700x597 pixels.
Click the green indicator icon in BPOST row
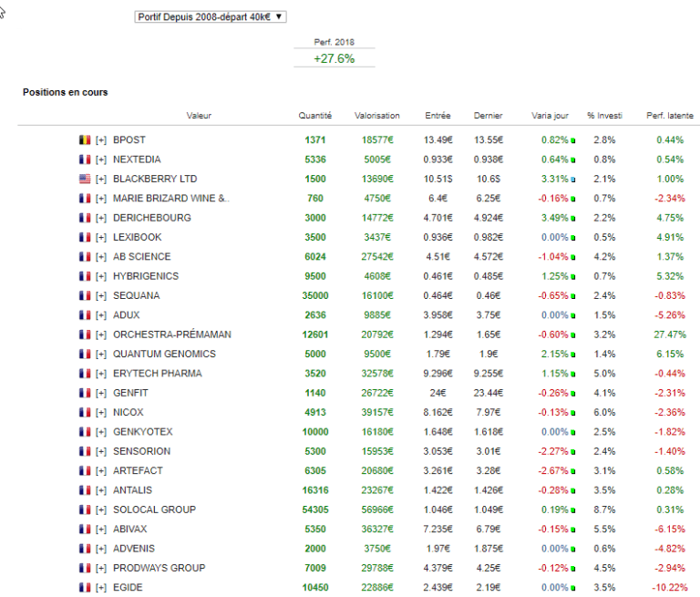coord(573,140)
